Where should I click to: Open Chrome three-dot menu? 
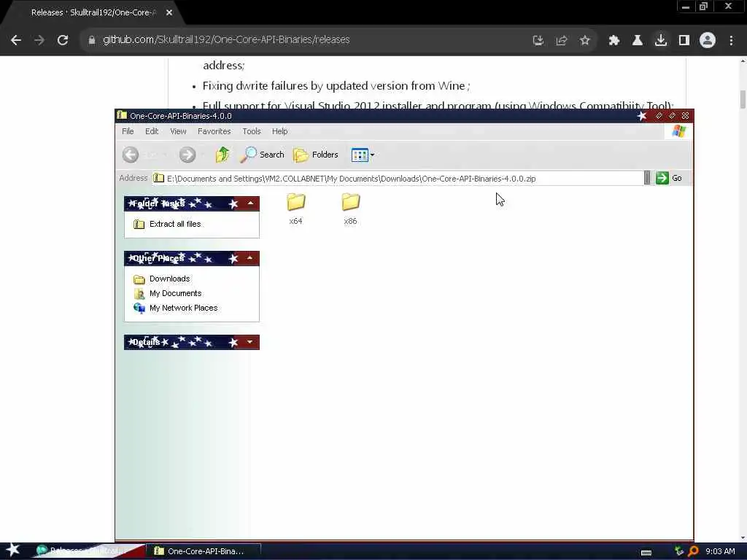click(x=731, y=41)
